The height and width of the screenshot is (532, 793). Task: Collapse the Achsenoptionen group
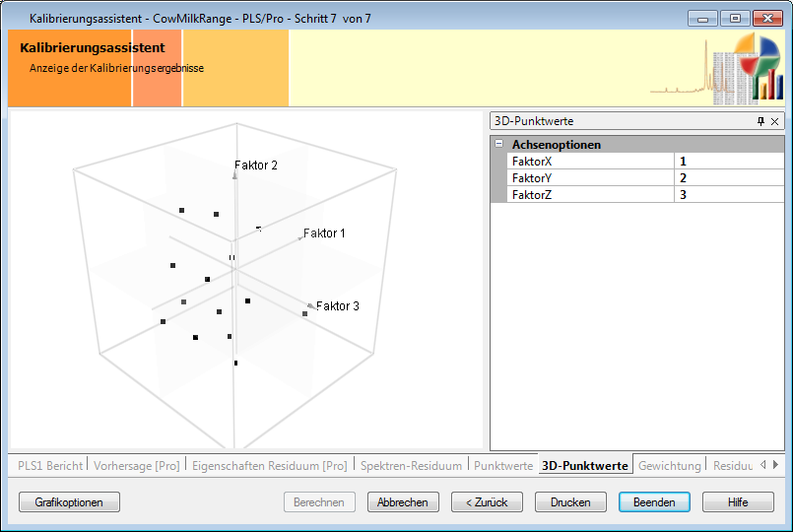498,145
